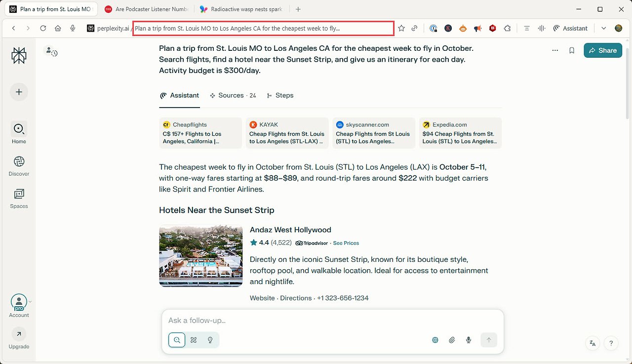Open the hotel Website link
Image resolution: width=632 pixels, height=364 pixels.
262,298
